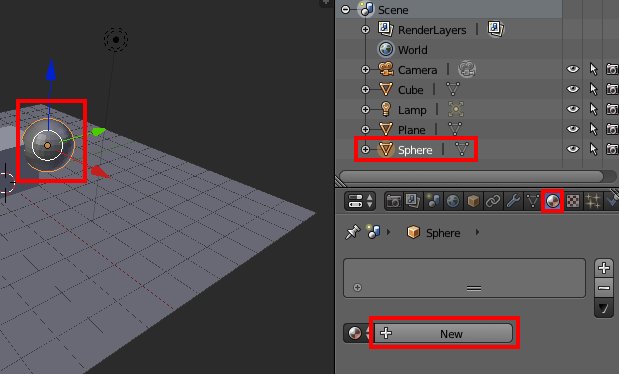This screenshot has height=374, width=619.
Task: Toggle renderability of Sphere
Action: [x=612, y=149]
